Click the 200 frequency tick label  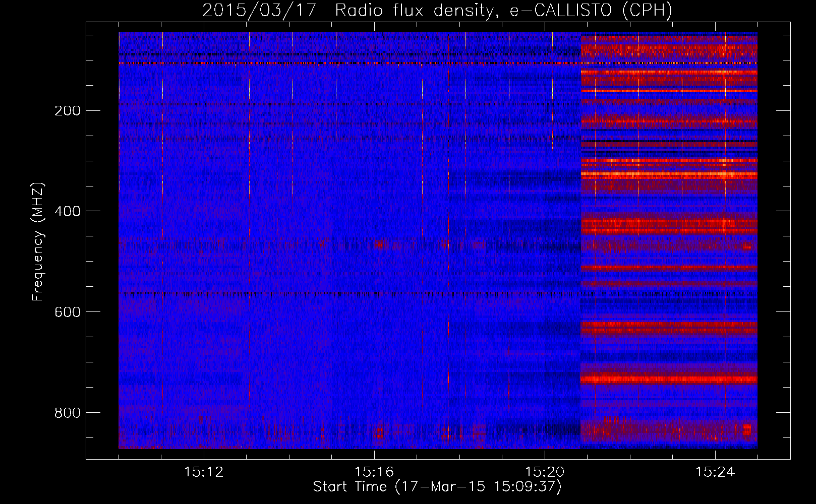click(67, 111)
